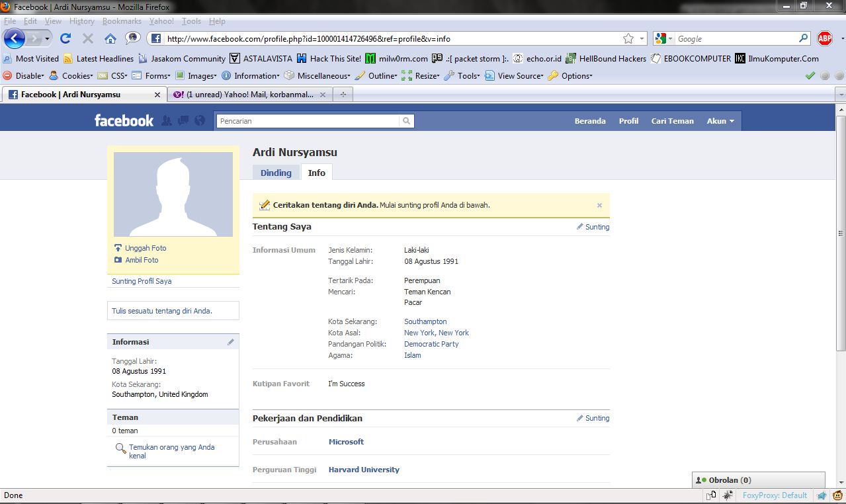Image resolution: width=846 pixels, height=504 pixels.
Task: Open View Source menu in developer toolbar
Action: coord(515,75)
